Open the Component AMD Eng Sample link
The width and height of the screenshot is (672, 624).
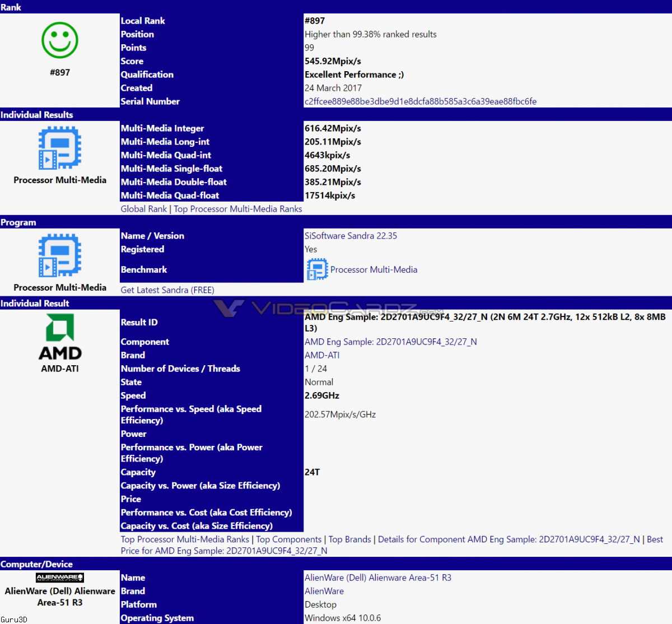click(x=391, y=342)
